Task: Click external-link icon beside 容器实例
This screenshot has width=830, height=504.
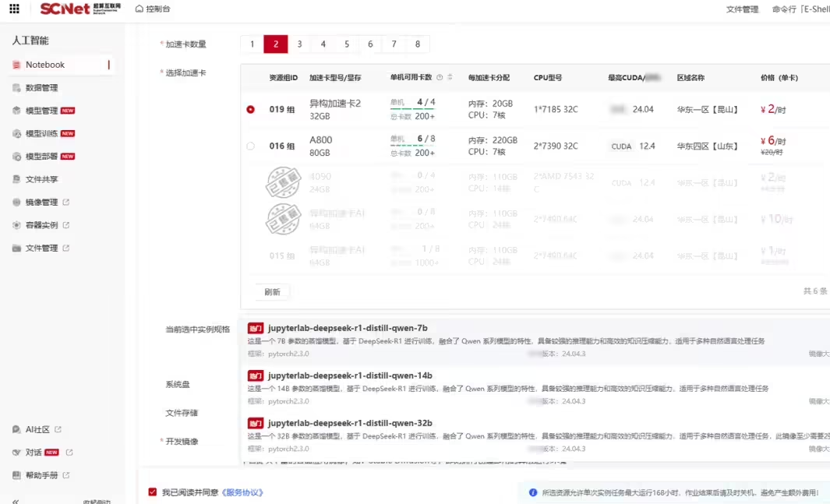Action: coord(66,225)
